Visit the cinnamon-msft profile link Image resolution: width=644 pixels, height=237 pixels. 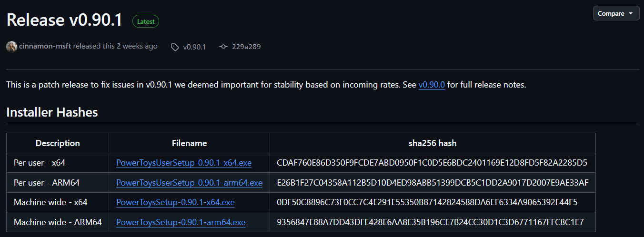tap(45, 46)
